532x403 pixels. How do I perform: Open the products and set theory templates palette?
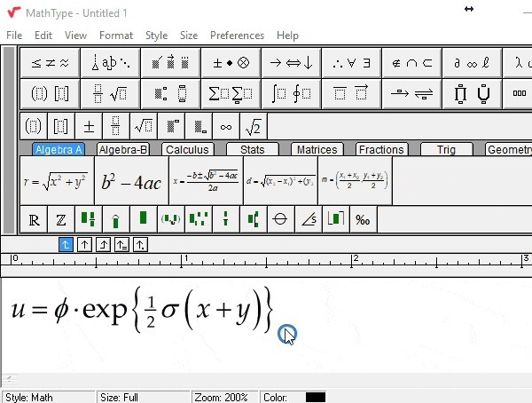(x=472, y=94)
